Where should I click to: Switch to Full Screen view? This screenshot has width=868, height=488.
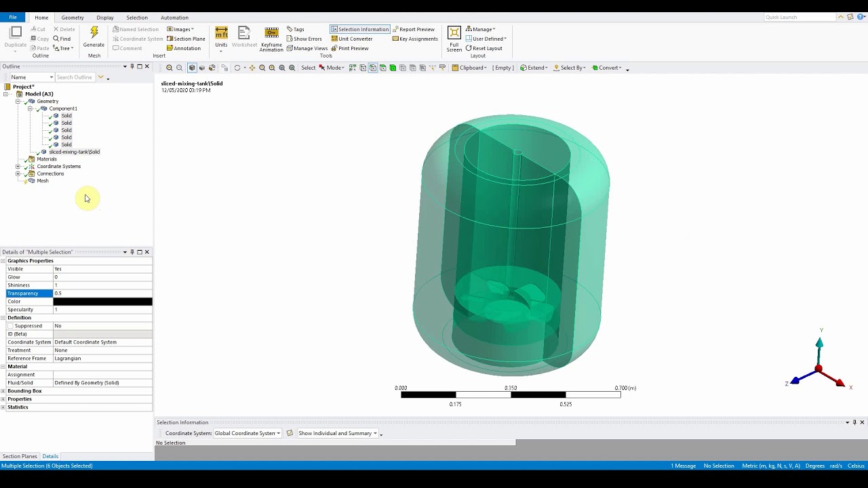pyautogui.click(x=454, y=39)
